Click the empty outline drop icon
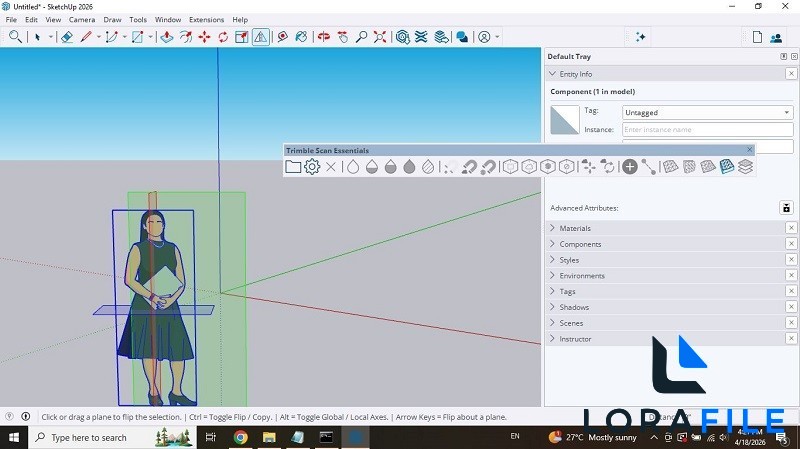 pos(353,167)
